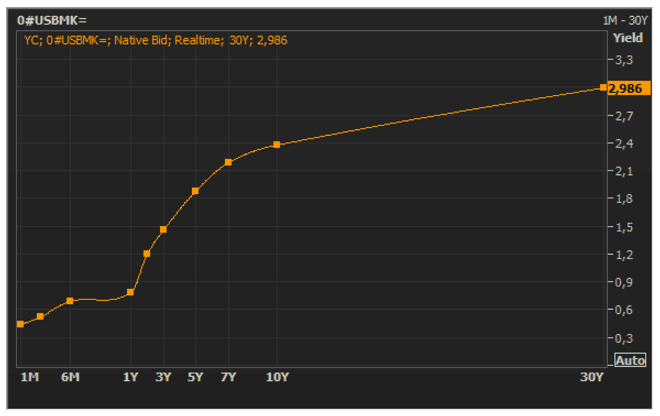Select the 30Y data point on curve
This screenshot has width=660, height=416.
click(603, 88)
